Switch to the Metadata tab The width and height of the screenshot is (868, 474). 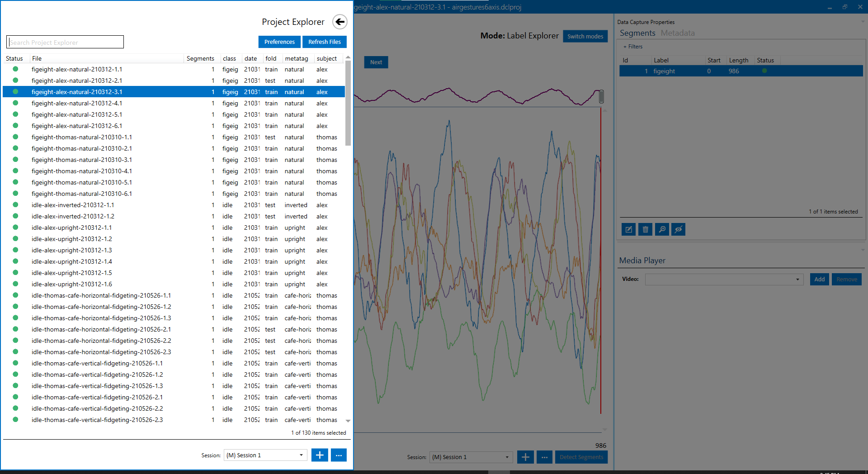pyautogui.click(x=677, y=33)
